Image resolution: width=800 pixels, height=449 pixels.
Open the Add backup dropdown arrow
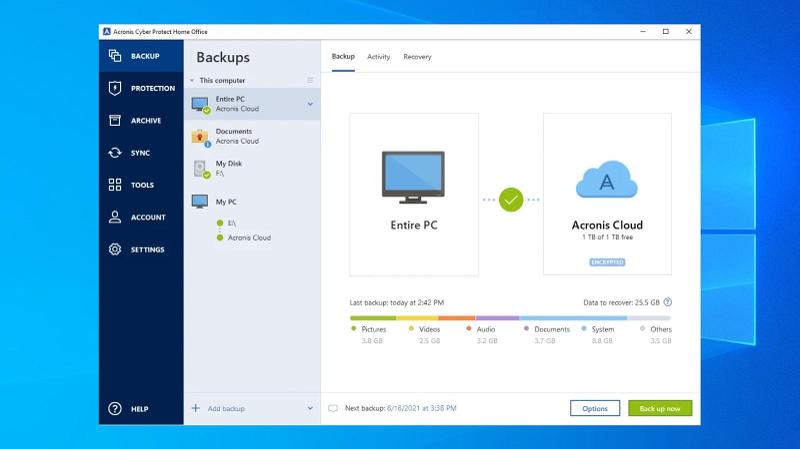310,408
